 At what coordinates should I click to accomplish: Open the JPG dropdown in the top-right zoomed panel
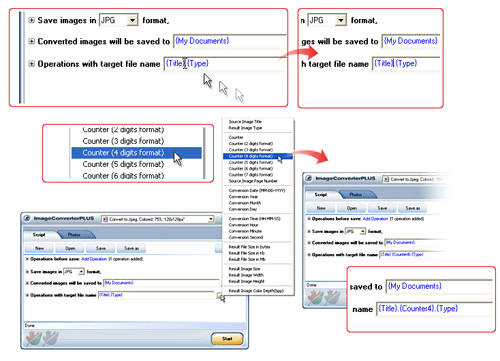click(340, 20)
